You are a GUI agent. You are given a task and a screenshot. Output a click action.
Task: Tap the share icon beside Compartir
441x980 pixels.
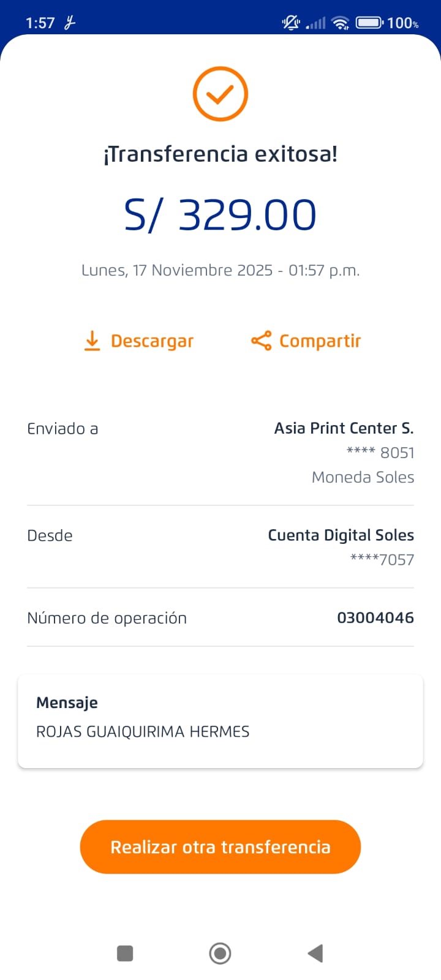[261, 341]
